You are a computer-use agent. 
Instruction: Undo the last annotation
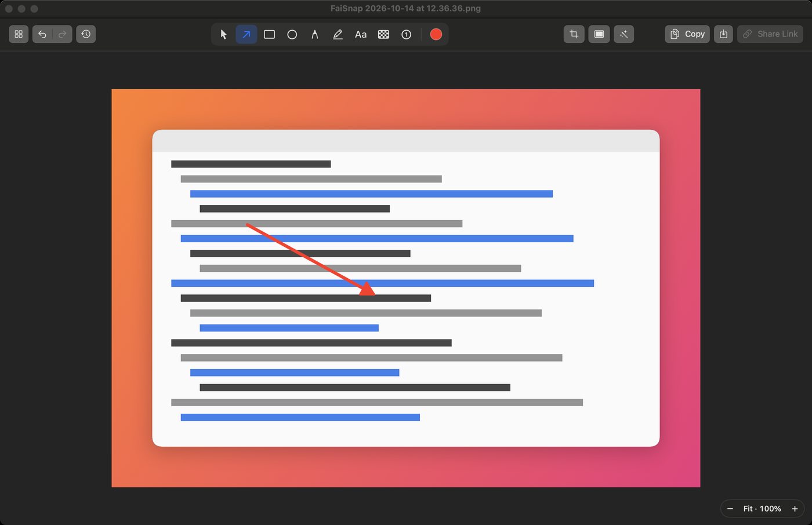[x=42, y=34]
